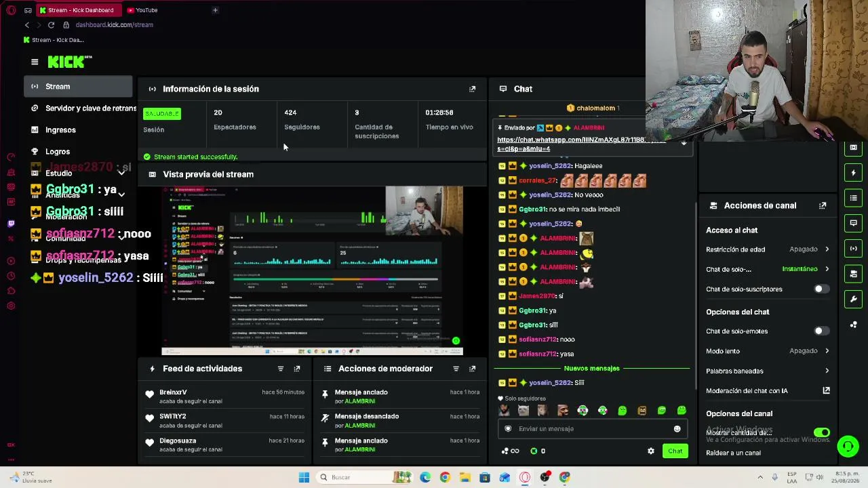
Task: Send message with green Chat button
Action: tap(675, 451)
